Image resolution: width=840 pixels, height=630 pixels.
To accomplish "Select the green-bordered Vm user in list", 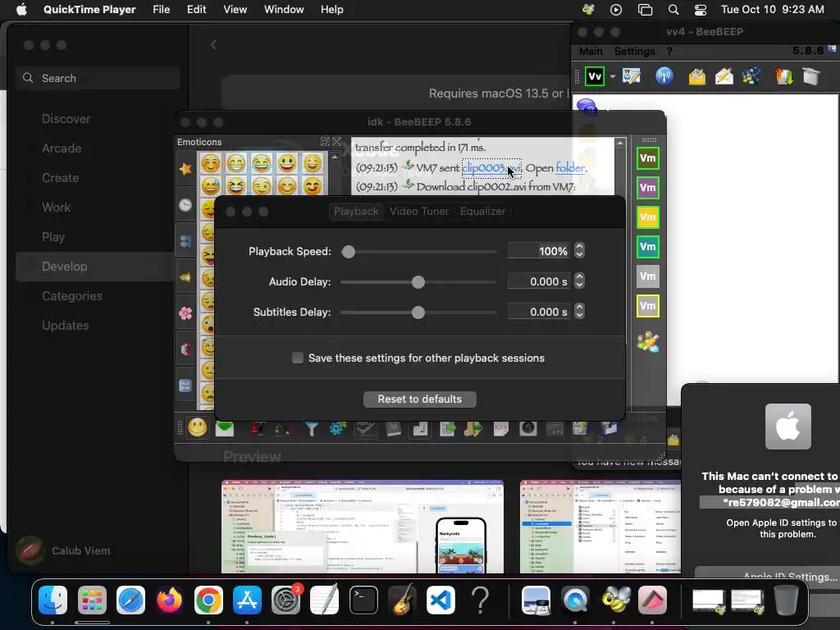I will point(648,158).
